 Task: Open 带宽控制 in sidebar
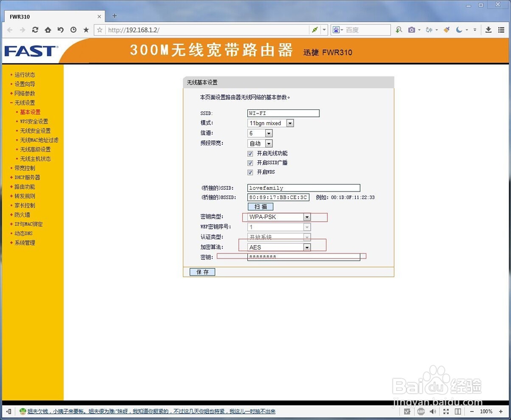coord(25,168)
